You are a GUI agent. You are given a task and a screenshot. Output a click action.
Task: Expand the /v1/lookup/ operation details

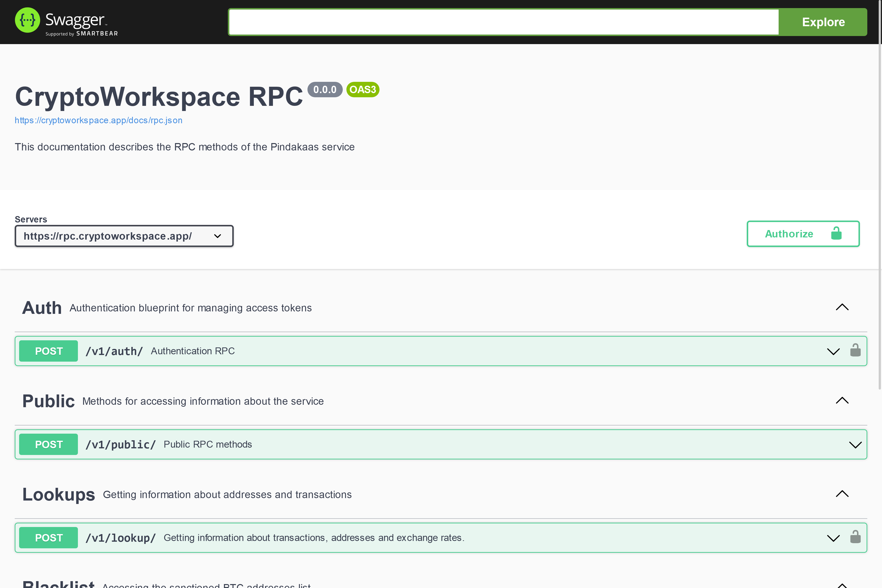coord(833,538)
